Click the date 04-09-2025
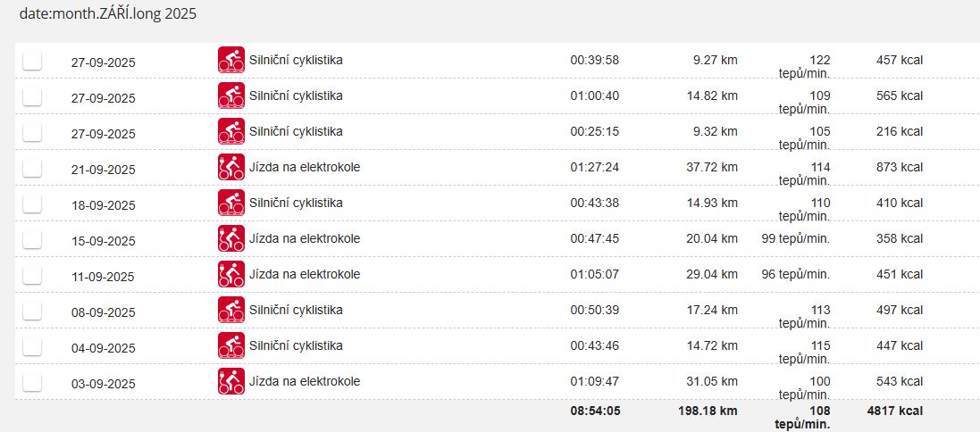 (x=103, y=348)
